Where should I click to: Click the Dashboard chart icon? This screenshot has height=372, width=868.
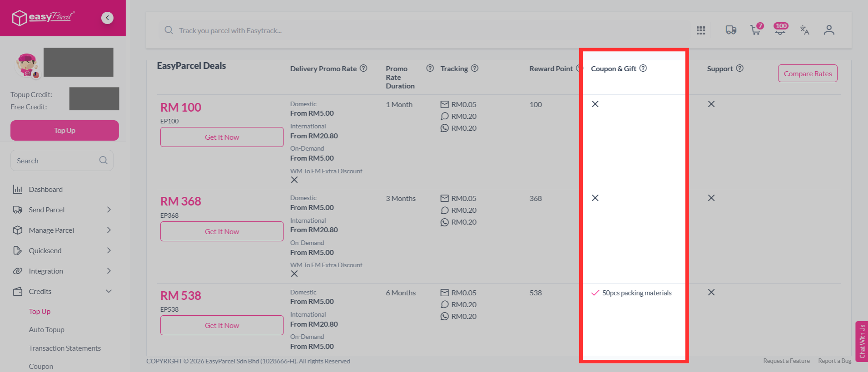tap(18, 189)
